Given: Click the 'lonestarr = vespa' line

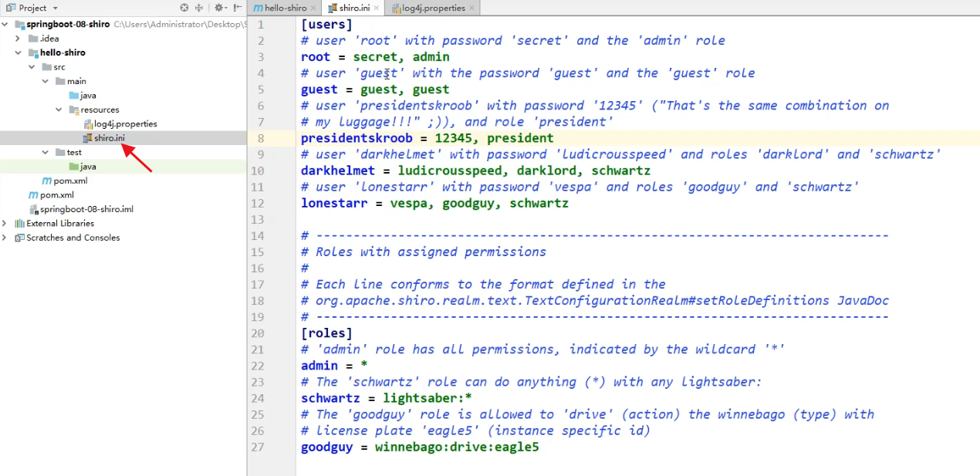Looking at the screenshot, I should coord(434,203).
